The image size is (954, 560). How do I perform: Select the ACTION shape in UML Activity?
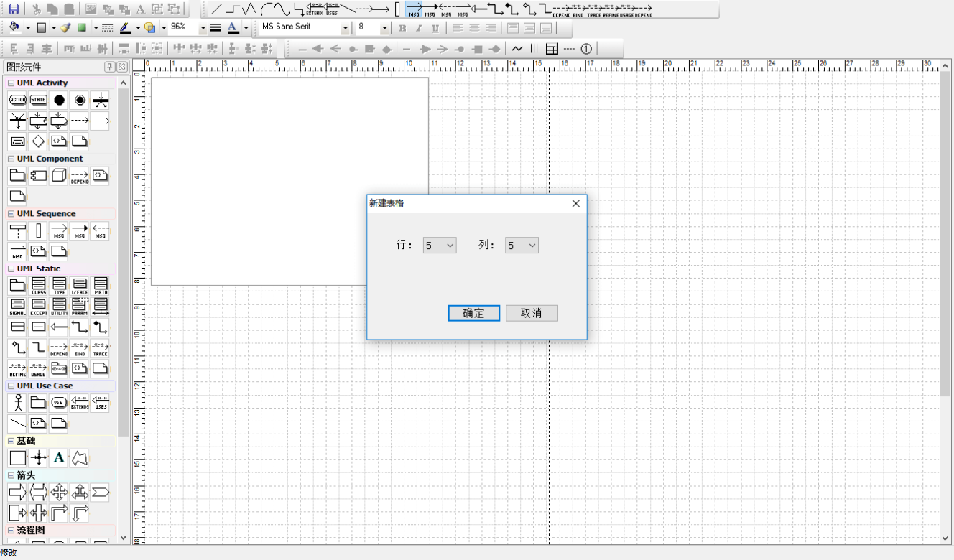point(17,100)
